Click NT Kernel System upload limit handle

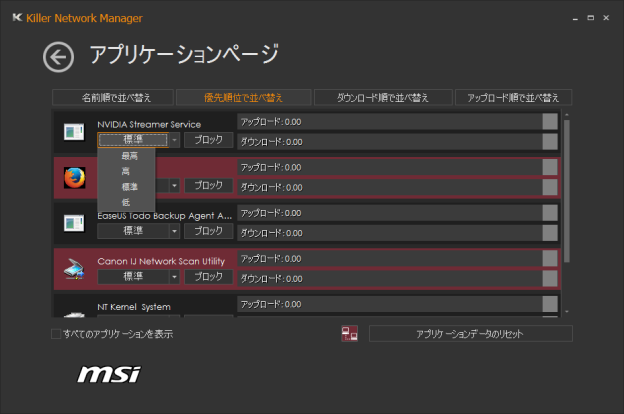[550, 304]
